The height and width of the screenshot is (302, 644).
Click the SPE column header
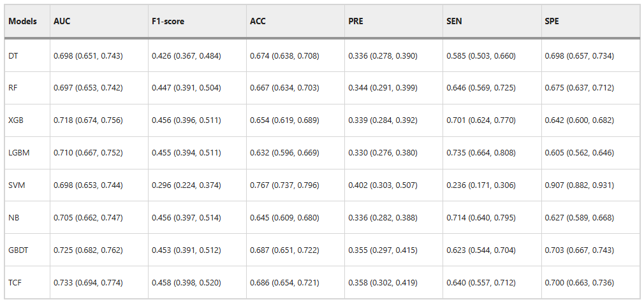[x=552, y=21]
